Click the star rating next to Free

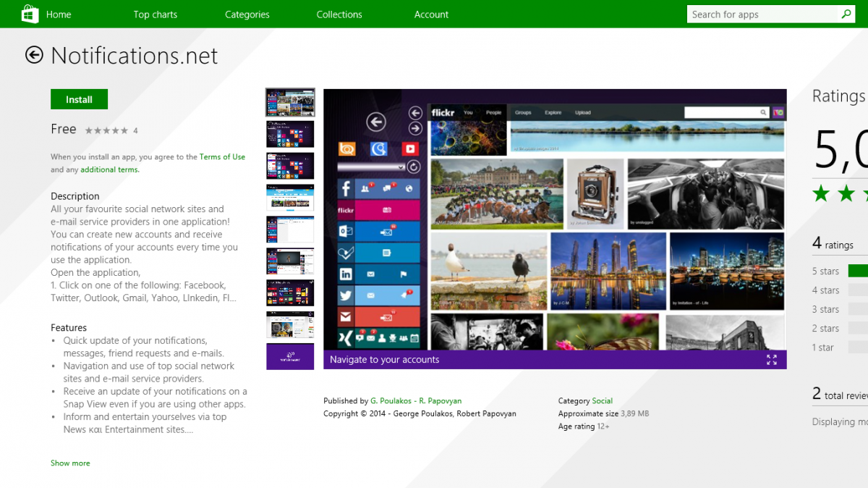point(106,130)
